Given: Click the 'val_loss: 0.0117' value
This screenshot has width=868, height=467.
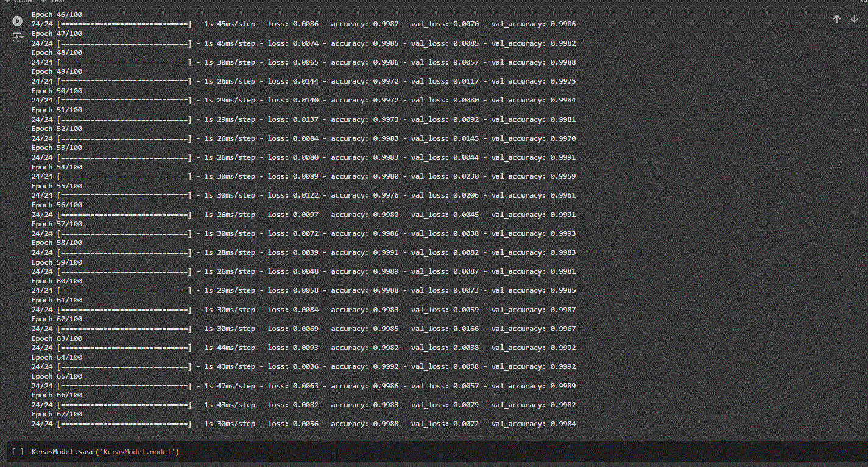Looking at the screenshot, I should [x=445, y=81].
